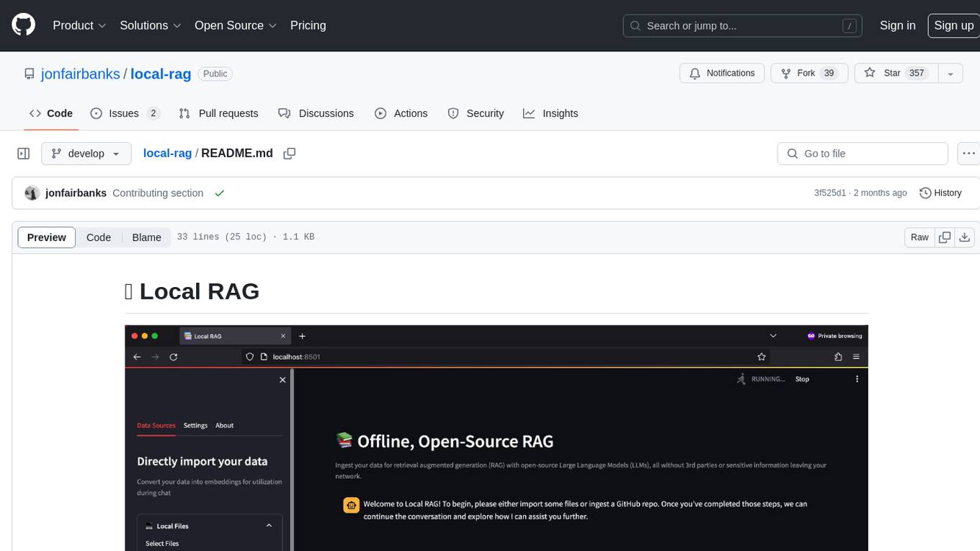Click jonfairbanks avatar in commit row

tap(32, 193)
